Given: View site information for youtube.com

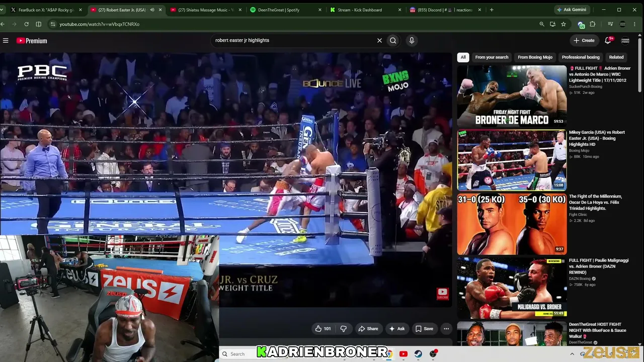Looking at the screenshot, I should (x=52, y=24).
